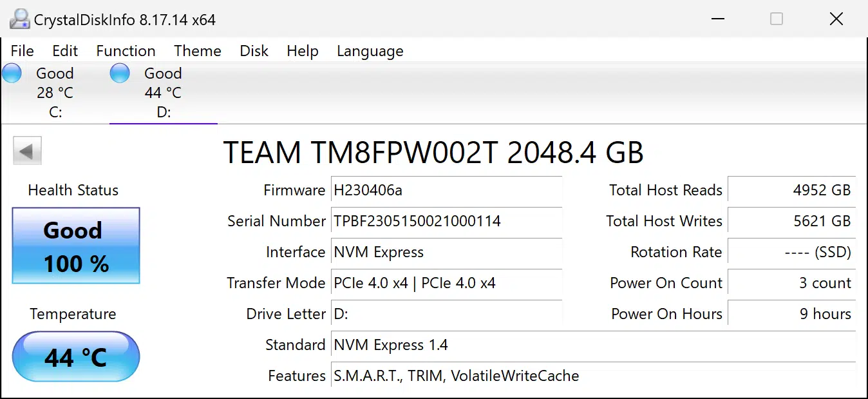Open the Help menu
Viewport: 868px width, 399px height.
pyautogui.click(x=303, y=51)
